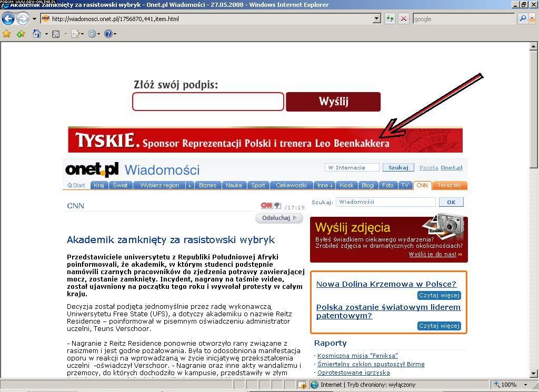Click the scroll up arrow of the page scrollbar
The image size is (539, 392).
tap(534, 46)
